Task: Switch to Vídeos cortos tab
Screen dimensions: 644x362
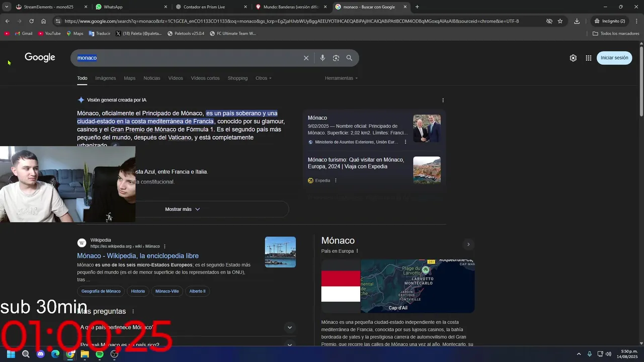Action: click(205, 78)
